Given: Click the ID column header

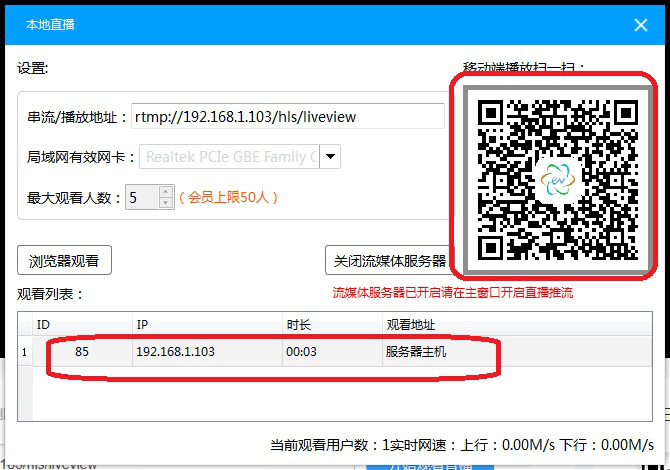Looking at the screenshot, I should 82,324.
